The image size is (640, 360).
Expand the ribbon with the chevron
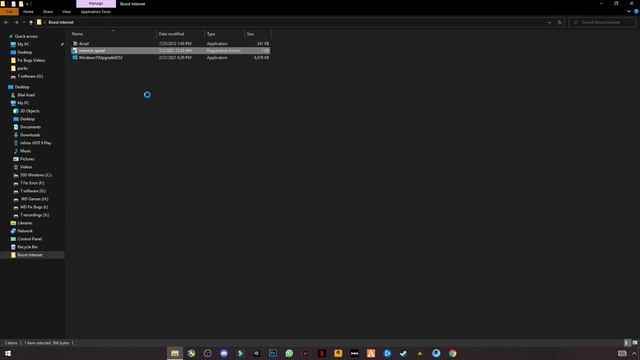pos(629,12)
